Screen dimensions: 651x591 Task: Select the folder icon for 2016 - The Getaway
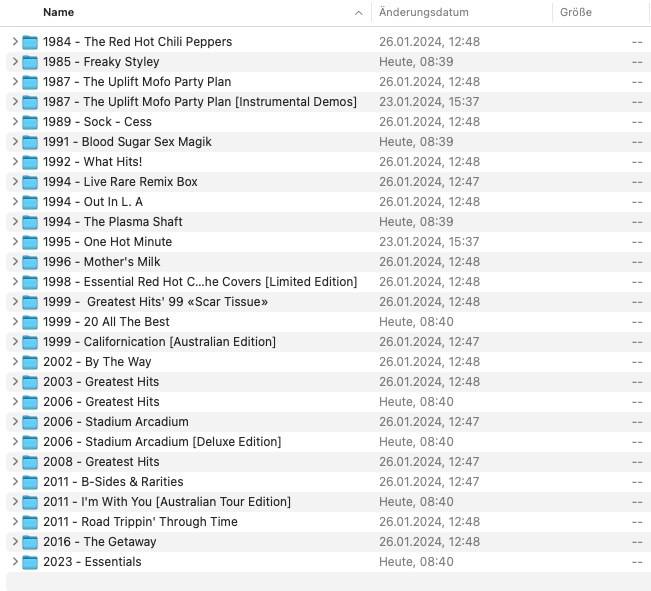(29, 542)
